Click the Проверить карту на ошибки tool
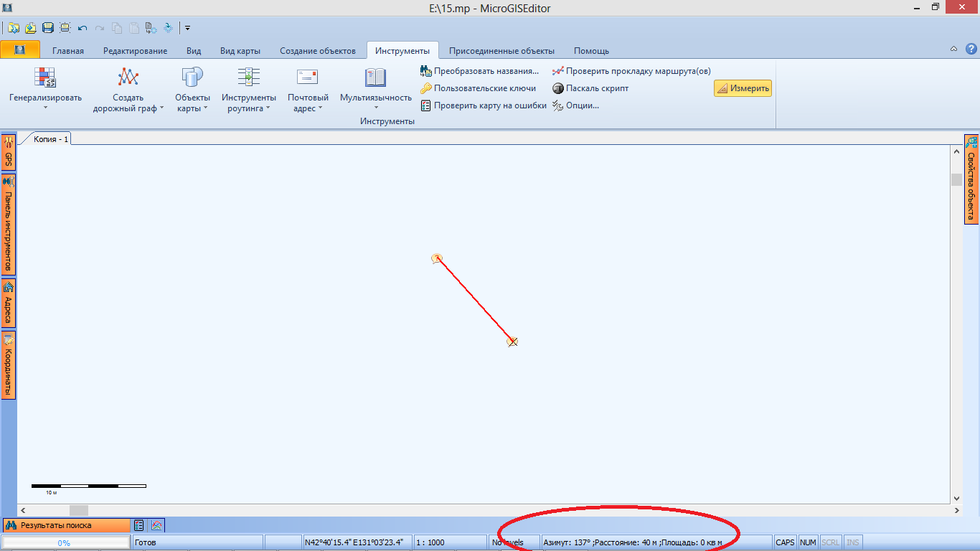Screen dimensions: 980x551 click(x=484, y=105)
